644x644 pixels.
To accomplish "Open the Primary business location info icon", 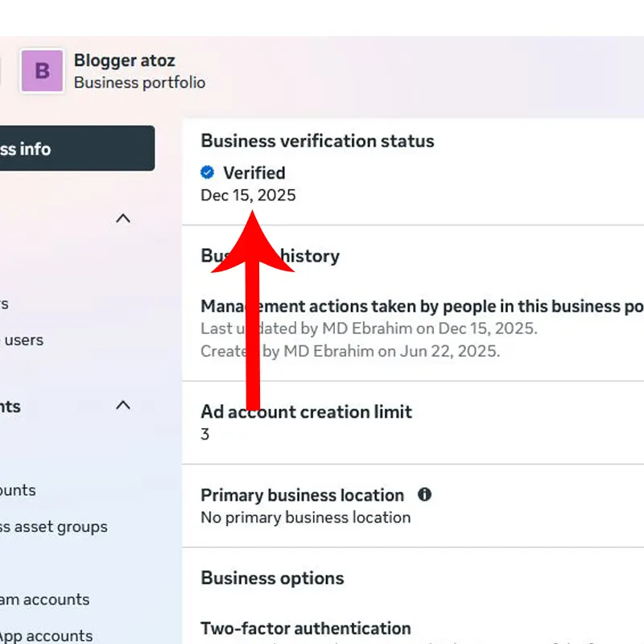I will pos(426,495).
